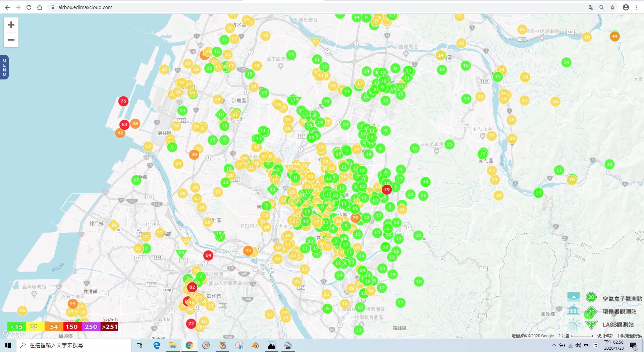Viewport: 644px width, 352px height.
Task: Zoom in the map with plus button
Action: [x=11, y=25]
